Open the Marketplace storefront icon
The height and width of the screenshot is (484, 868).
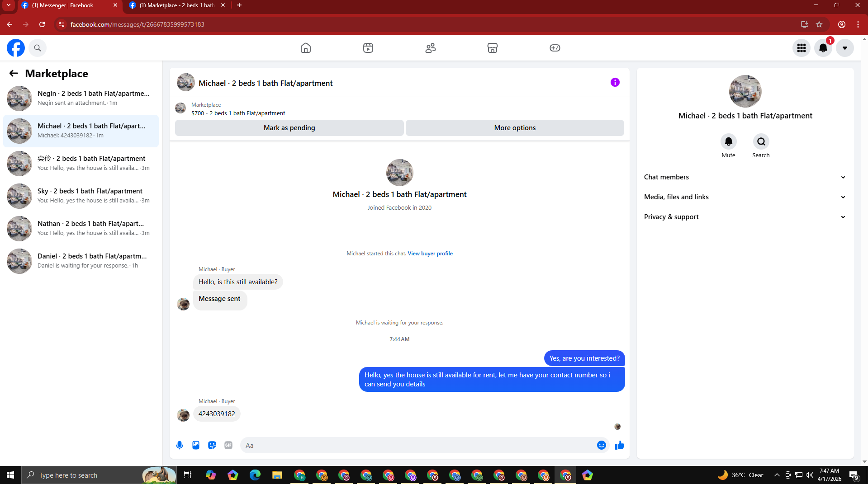pyautogui.click(x=493, y=48)
